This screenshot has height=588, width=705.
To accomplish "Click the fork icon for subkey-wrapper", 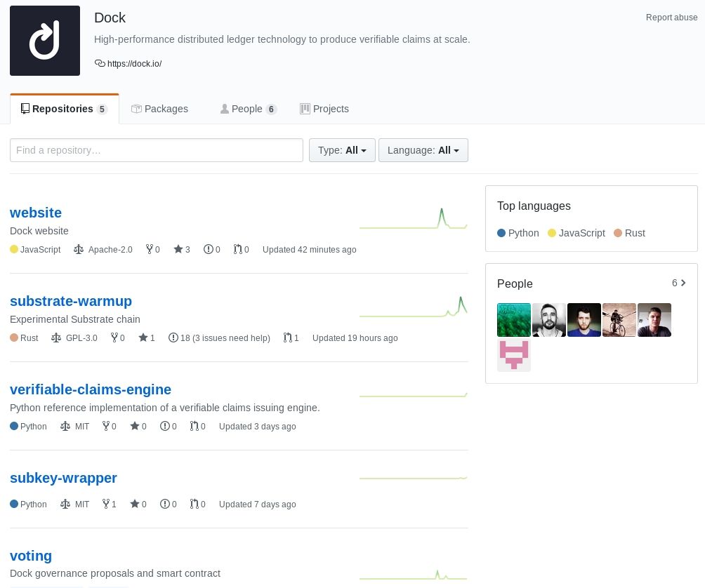I will (x=105, y=504).
